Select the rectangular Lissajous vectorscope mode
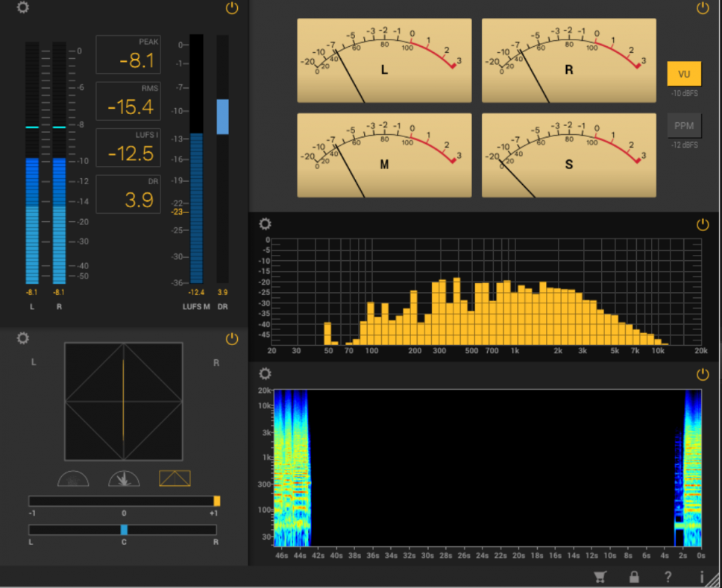This screenshot has width=722, height=588. [x=175, y=478]
